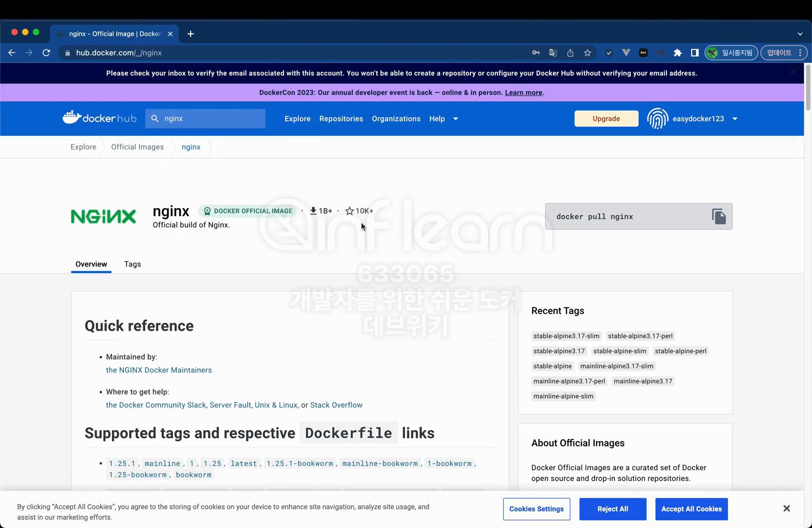
Task: Click the 10K+ stars count
Action: click(x=359, y=211)
